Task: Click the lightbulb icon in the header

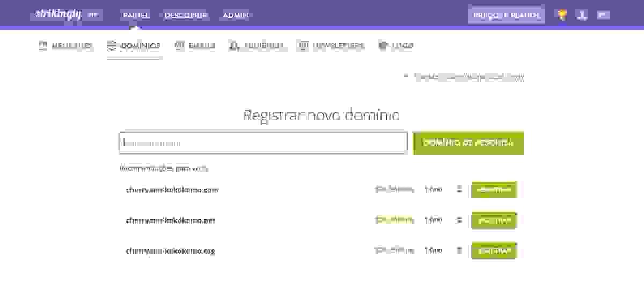Action: point(562,15)
